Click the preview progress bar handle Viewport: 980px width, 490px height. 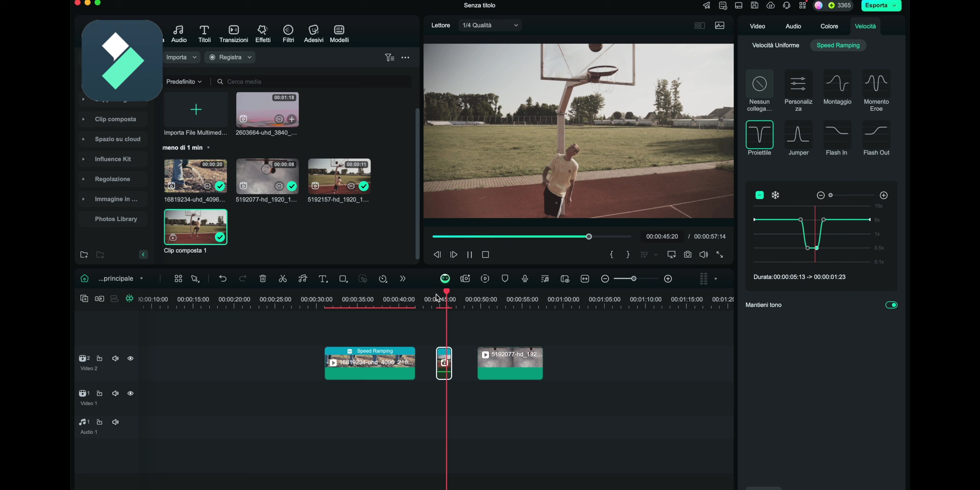(589, 237)
